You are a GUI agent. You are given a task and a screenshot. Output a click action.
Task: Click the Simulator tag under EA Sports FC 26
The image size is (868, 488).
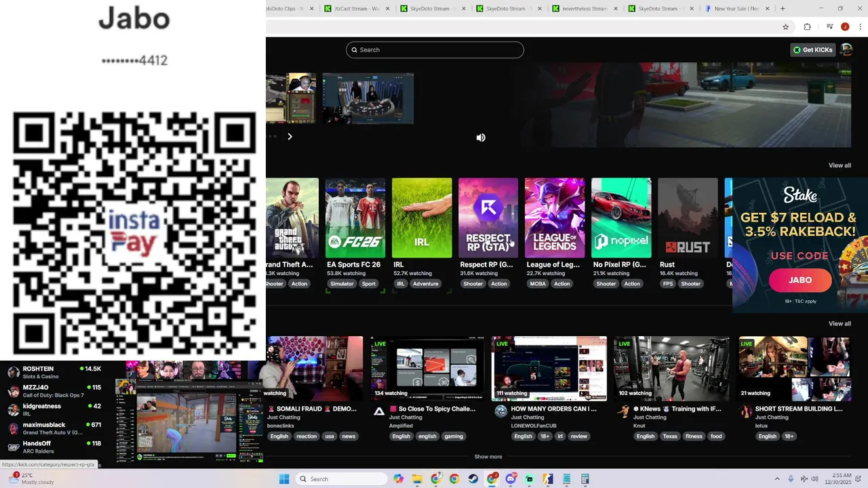(x=342, y=284)
